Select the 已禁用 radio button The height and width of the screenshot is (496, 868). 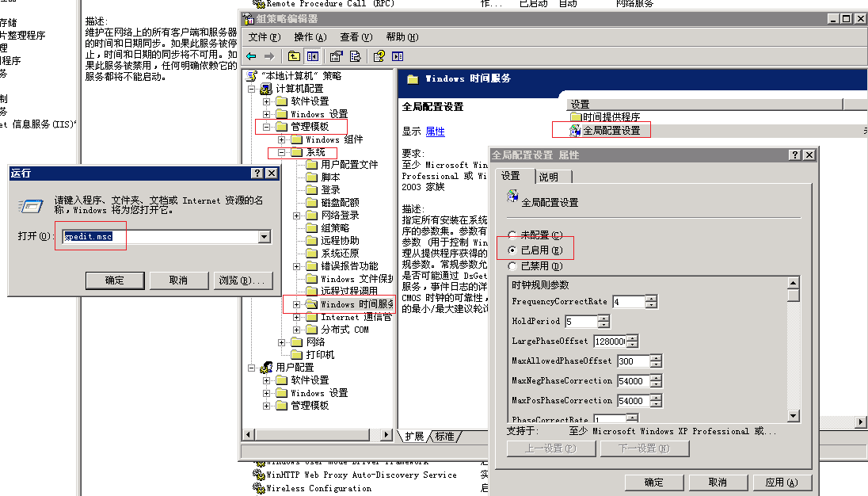tap(512, 265)
